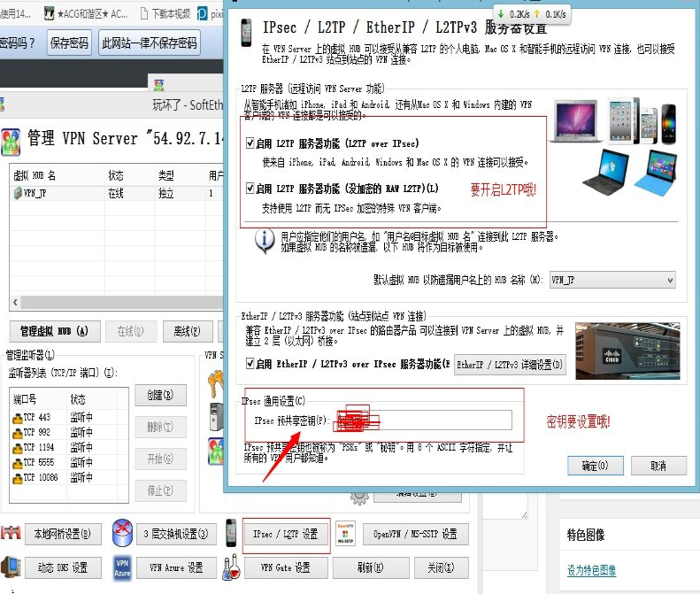Click the VPN Azure icon
Screen dimensions: 700x594
[122, 567]
